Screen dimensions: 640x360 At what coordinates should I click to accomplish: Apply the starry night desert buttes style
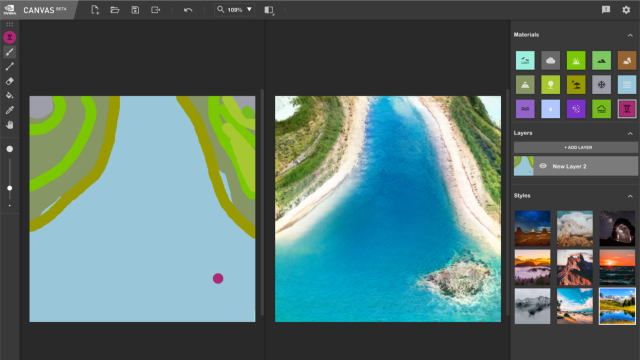tap(532, 228)
